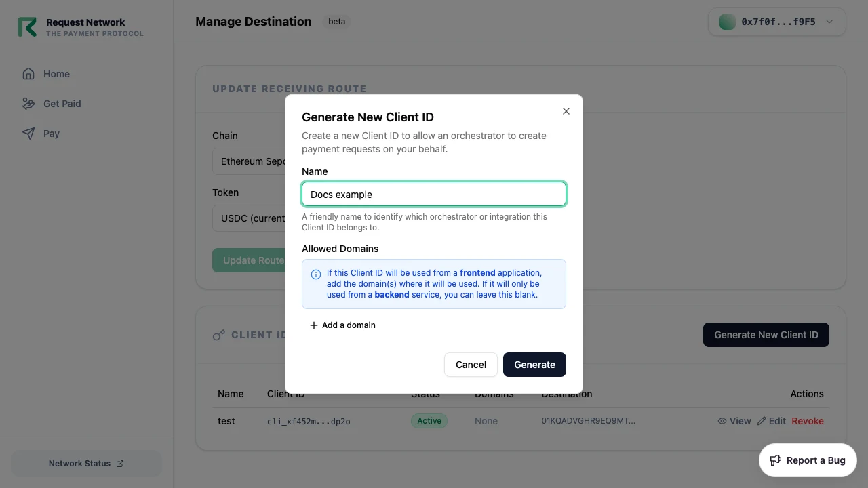868x488 pixels.
Task: Open the Chain dropdown Ethereum Sepolia
Action: (x=249, y=162)
